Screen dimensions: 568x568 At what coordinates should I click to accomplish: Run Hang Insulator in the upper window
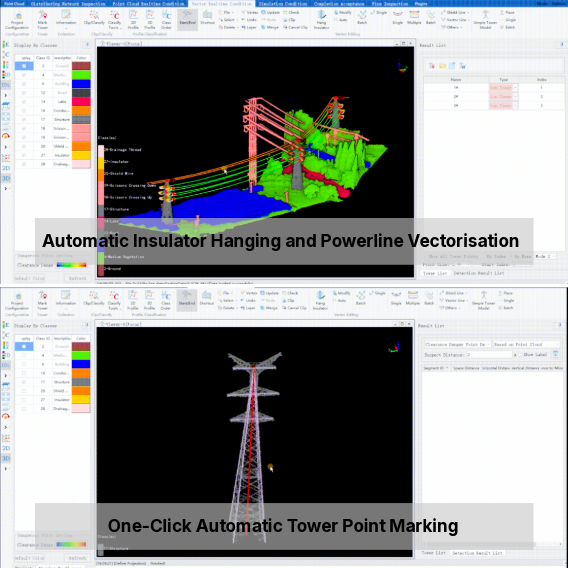click(x=321, y=20)
